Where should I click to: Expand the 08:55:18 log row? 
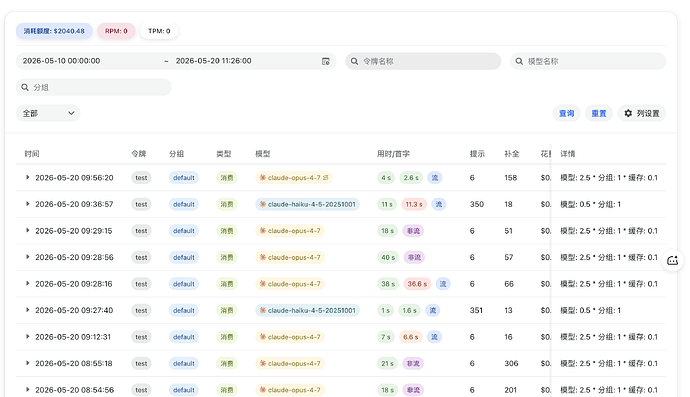[27, 363]
